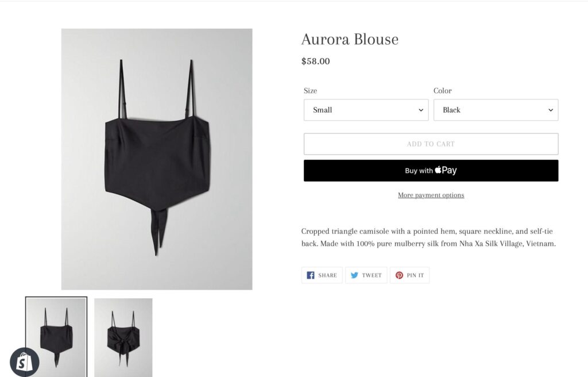Viewport: 588px width, 377px height.
Task: Add the blouse to cart
Action: click(x=431, y=144)
